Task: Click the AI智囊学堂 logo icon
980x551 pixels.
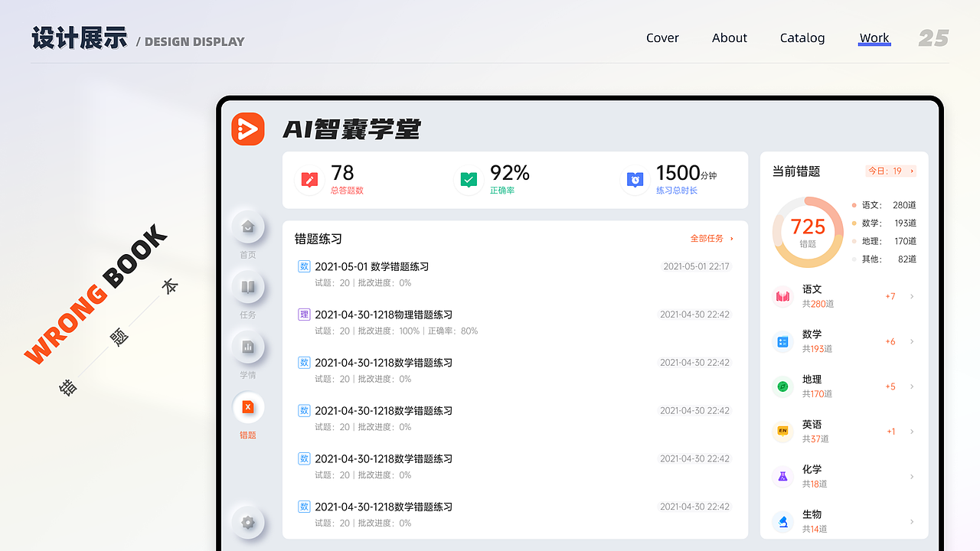Action: pos(247,129)
